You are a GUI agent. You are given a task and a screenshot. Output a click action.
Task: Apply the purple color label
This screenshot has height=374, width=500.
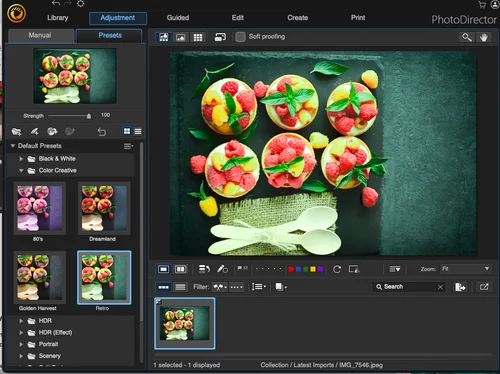320,269
